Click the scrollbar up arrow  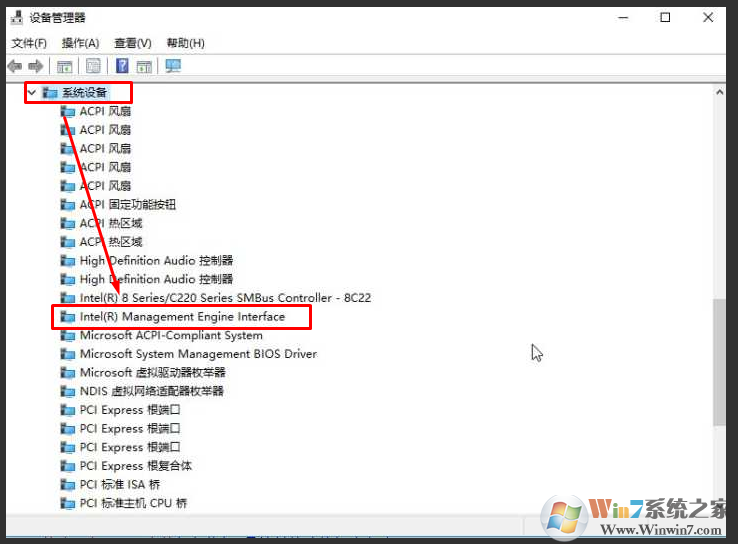[x=719, y=92]
